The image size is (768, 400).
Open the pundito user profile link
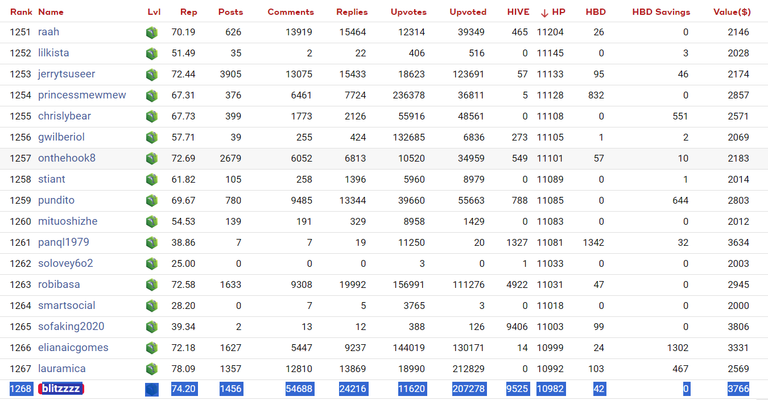56,200
